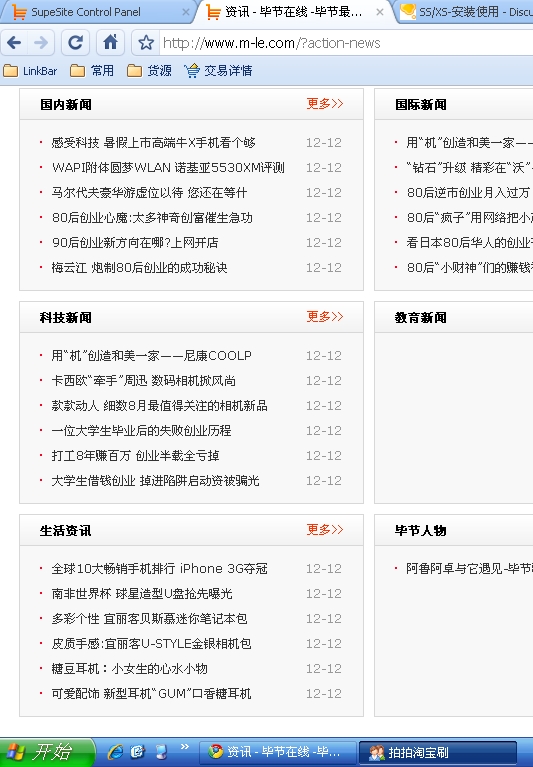Open article 感受科技 暑假上市高端牛X手机看个够
Viewport: 533px width, 767px height.
click(154, 143)
